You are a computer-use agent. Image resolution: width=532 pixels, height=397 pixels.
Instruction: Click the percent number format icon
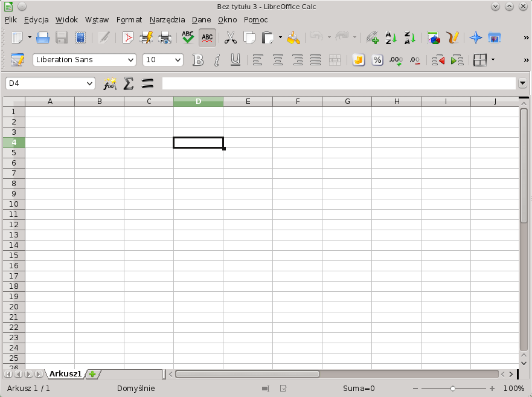[x=377, y=60]
